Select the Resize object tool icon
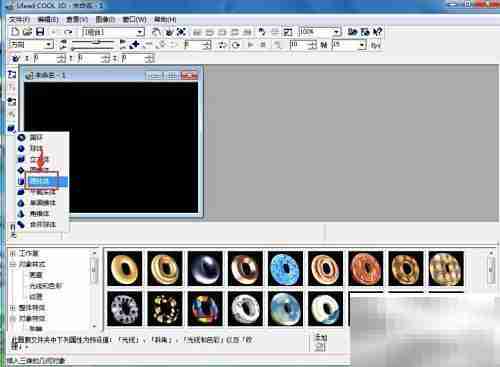Viewport: 500px width, 367px height. (x=182, y=32)
